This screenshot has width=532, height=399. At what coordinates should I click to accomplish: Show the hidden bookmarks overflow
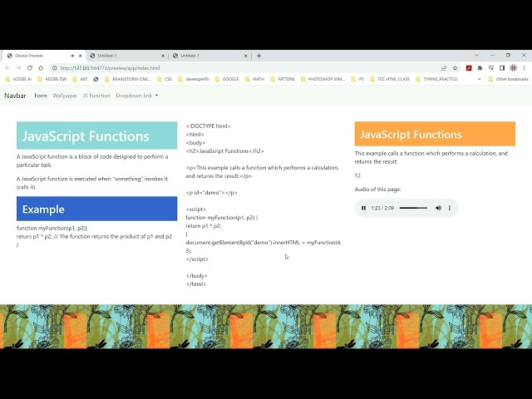click(479, 79)
